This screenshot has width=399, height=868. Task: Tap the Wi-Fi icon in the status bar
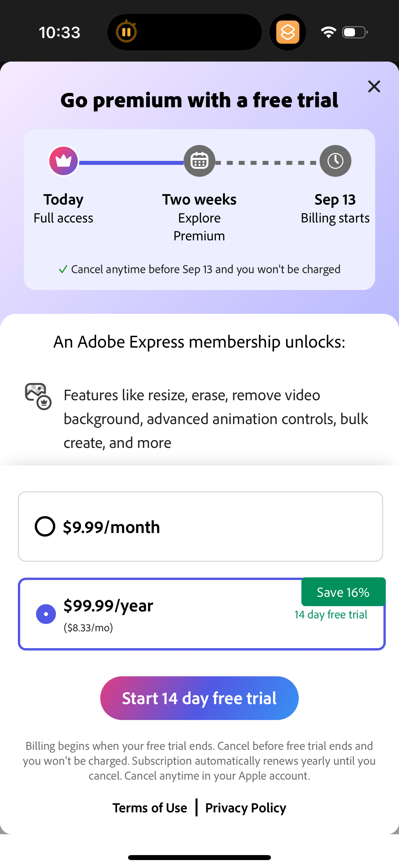328,31
